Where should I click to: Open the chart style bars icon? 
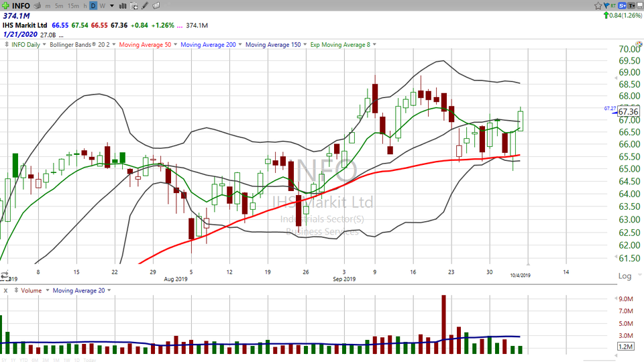click(x=122, y=6)
